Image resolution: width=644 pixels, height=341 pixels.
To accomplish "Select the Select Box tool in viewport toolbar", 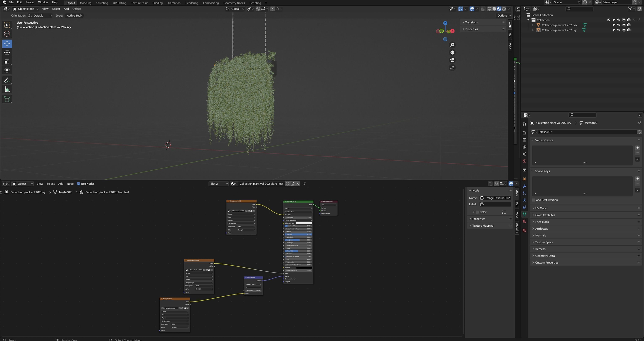I will (7, 25).
